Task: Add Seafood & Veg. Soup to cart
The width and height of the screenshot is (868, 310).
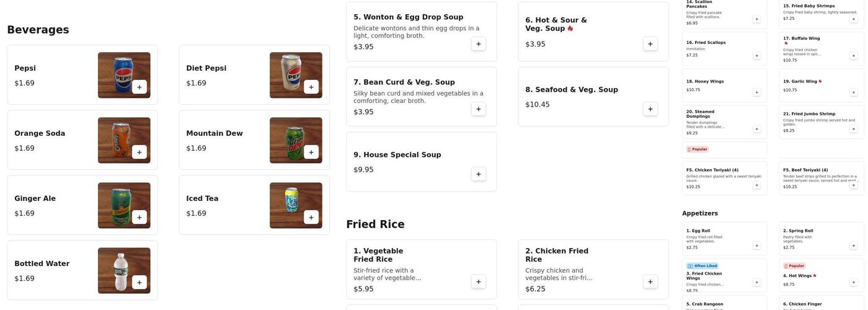Action: pyautogui.click(x=650, y=109)
